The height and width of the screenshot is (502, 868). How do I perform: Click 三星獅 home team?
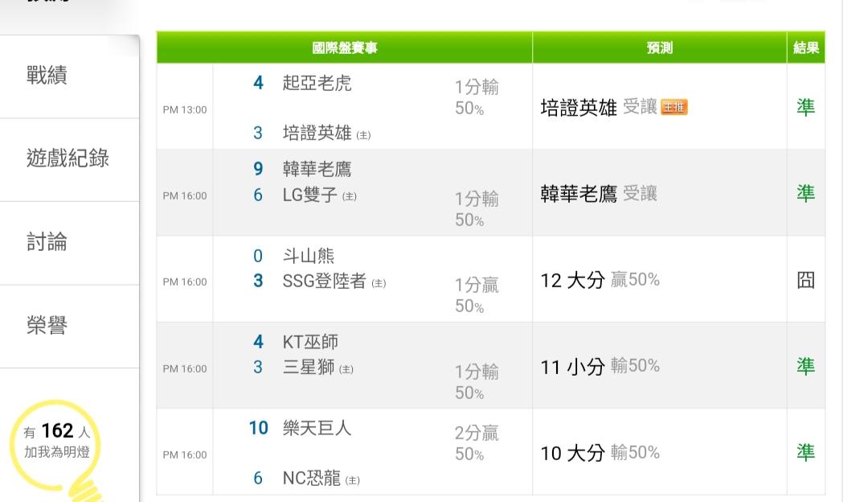pyautogui.click(x=308, y=368)
